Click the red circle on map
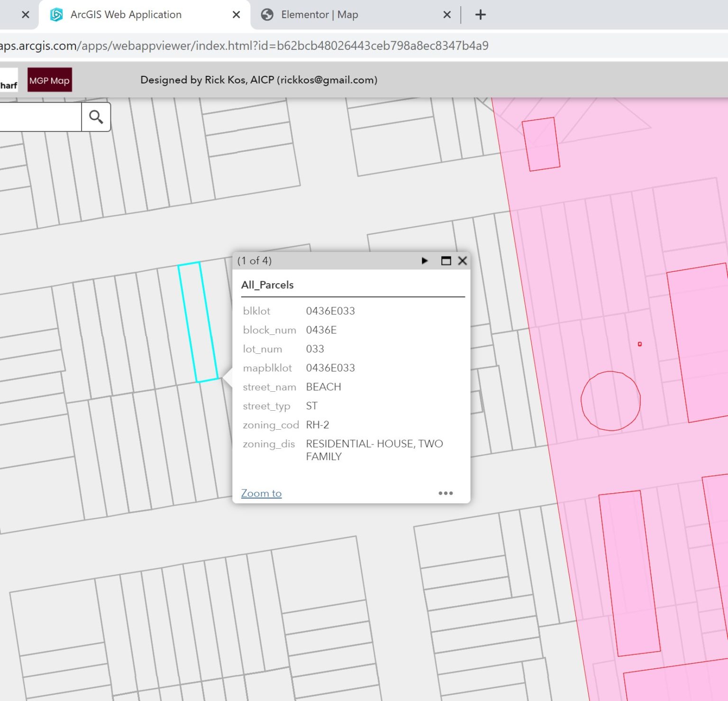Image resolution: width=728 pixels, height=701 pixels. 610,401
